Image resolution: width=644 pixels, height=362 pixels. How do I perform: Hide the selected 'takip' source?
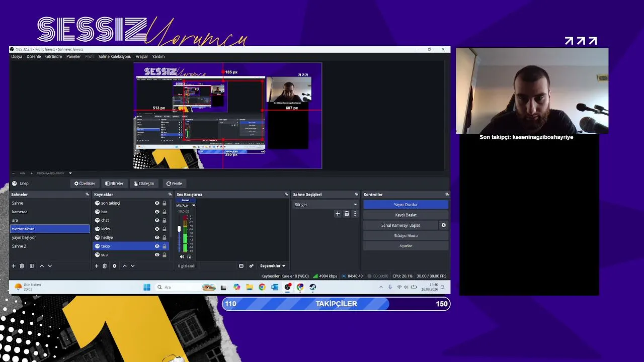157,246
